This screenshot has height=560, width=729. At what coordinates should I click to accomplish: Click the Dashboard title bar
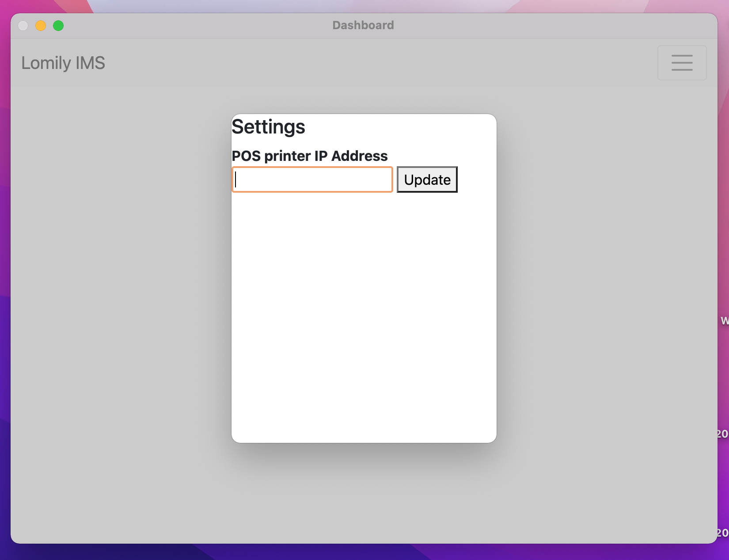363,25
